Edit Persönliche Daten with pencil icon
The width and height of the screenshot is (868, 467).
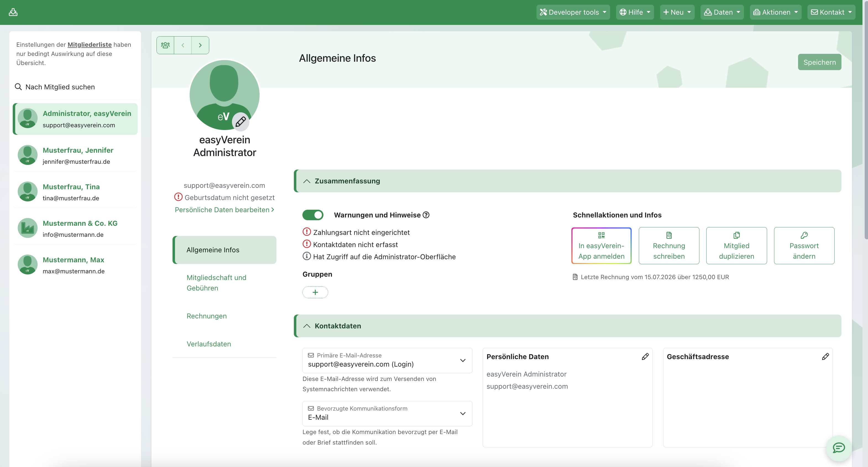(x=645, y=356)
